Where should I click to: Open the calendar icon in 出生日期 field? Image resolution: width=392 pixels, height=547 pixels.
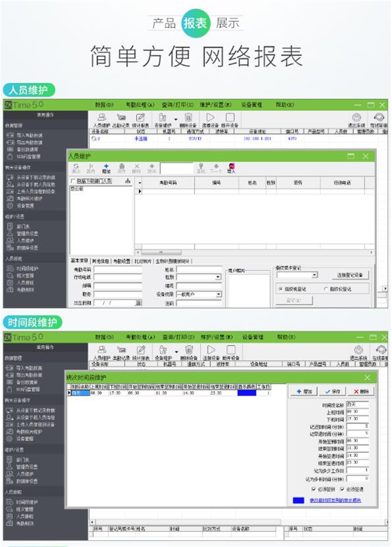[x=138, y=303]
